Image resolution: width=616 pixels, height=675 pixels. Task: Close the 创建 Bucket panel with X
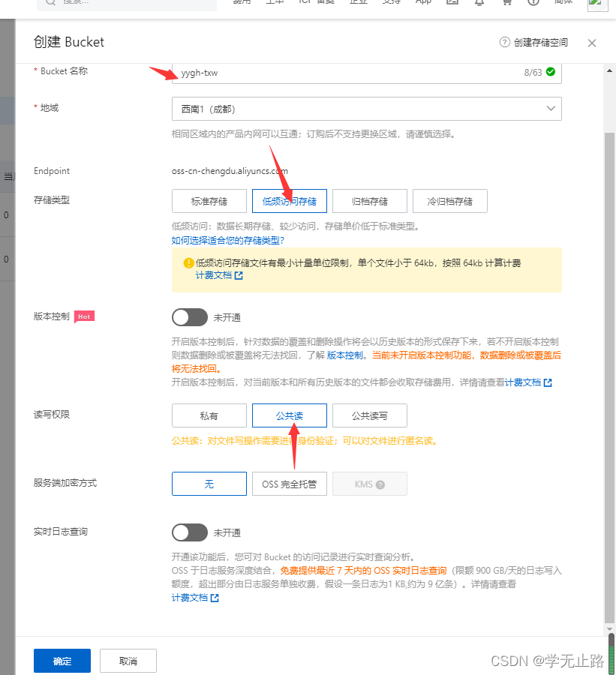[592, 43]
